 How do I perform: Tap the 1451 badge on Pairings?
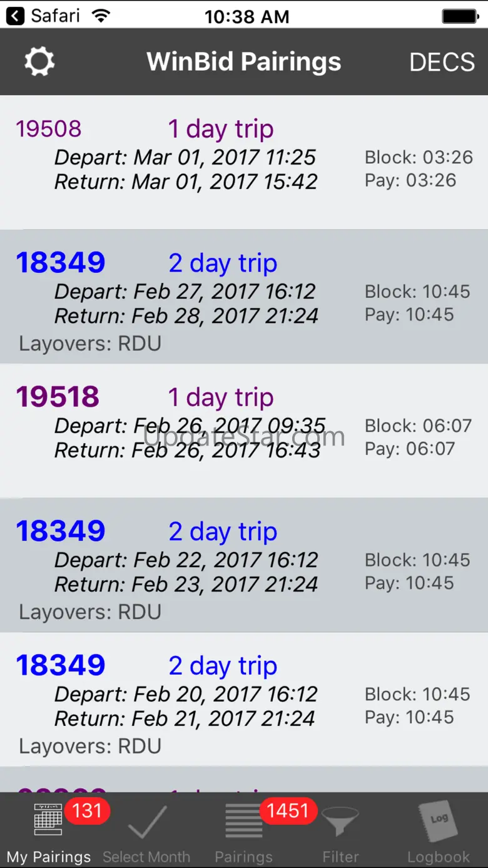coord(288,811)
